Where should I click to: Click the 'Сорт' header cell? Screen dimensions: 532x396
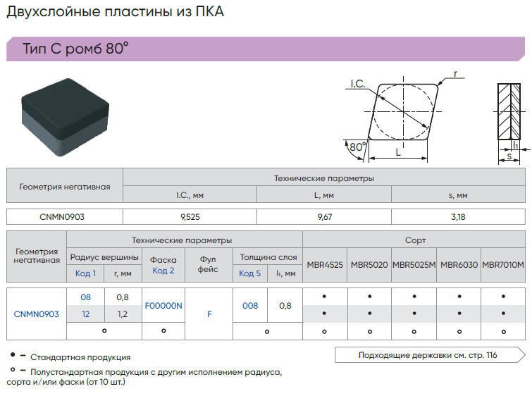pos(414,240)
